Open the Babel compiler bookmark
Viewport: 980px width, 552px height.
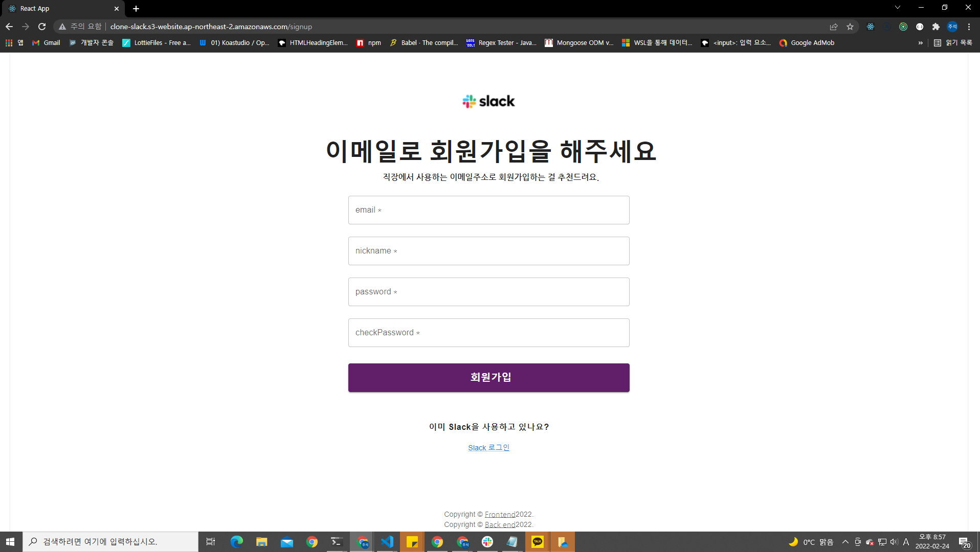pyautogui.click(x=424, y=43)
